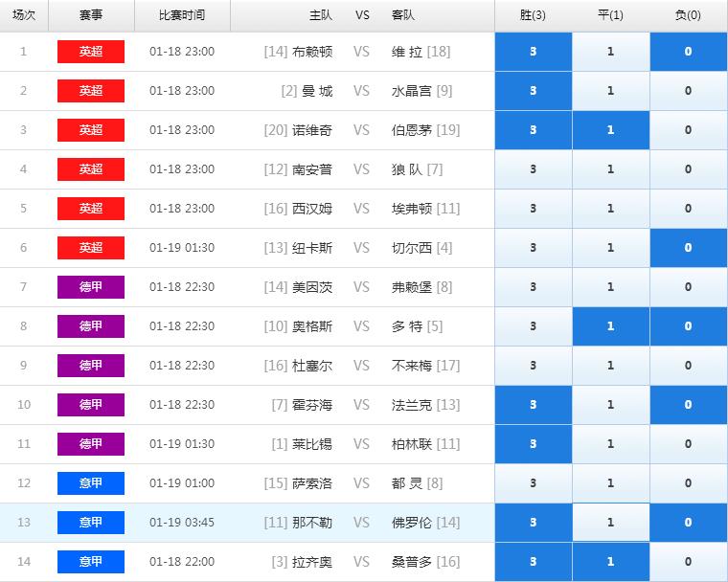Click the 赛事 column header
The height and width of the screenshot is (582, 728).
click(x=91, y=15)
